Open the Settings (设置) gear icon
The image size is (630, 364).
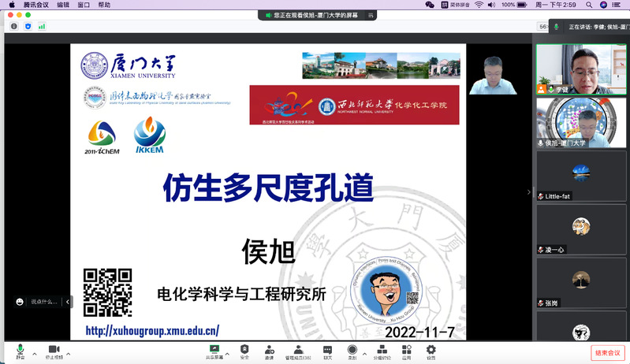click(431, 351)
